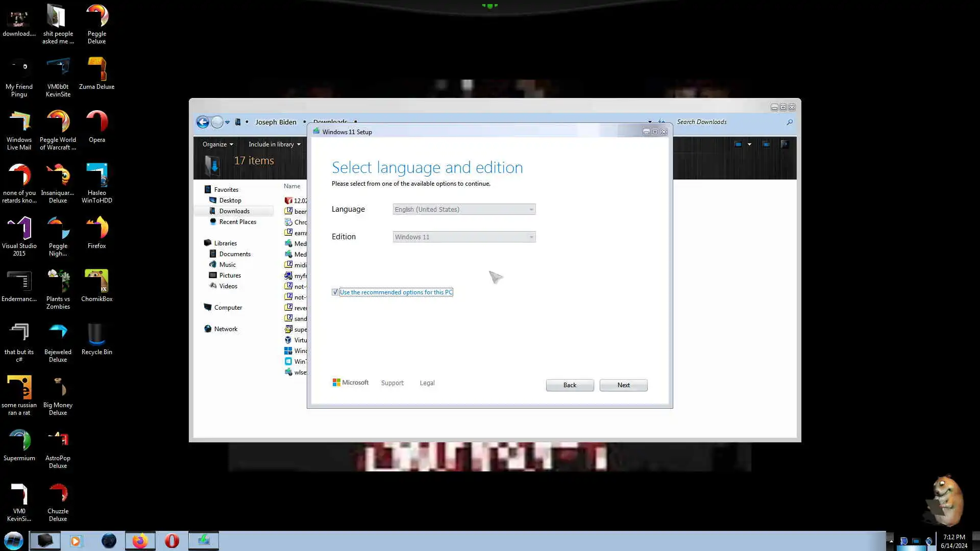This screenshot has height=551, width=980.
Task: Open Visual Studio 2015 shortcut
Action: (19, 229)
